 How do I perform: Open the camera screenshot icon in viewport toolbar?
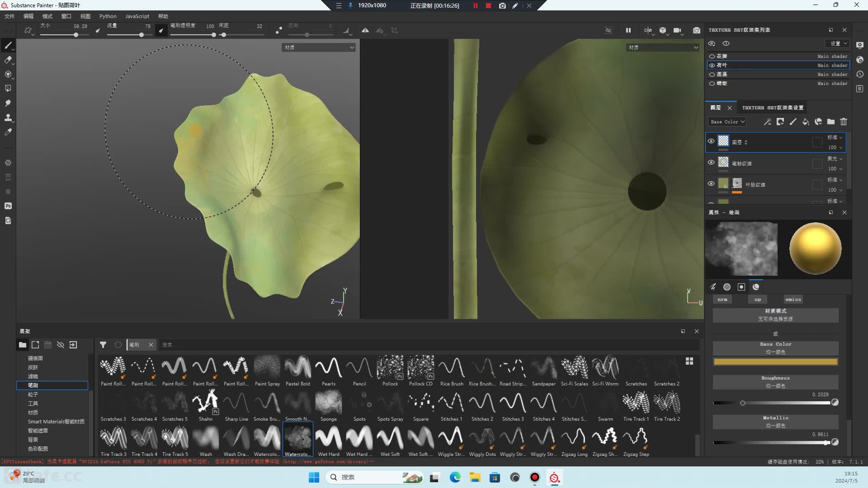pyautogui.click(x=696, y=30)
